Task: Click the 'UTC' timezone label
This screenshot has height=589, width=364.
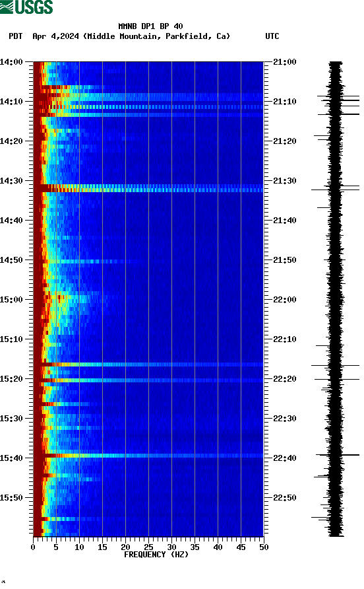Action: click(272, 36)
